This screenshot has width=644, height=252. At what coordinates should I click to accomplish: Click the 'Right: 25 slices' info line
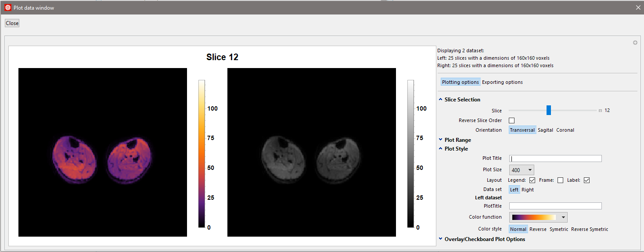495,65
